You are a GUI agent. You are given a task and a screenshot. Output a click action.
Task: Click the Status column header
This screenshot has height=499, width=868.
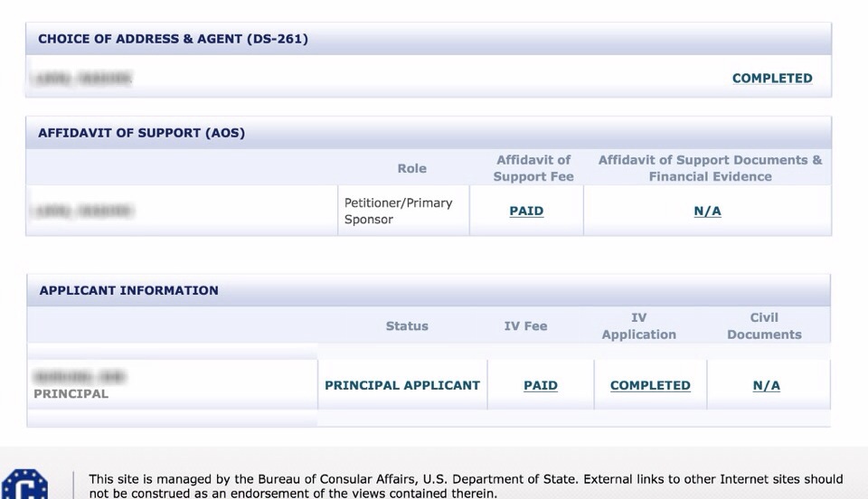pos(407,325)
